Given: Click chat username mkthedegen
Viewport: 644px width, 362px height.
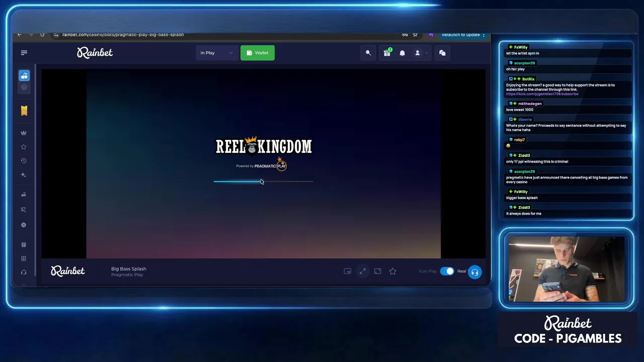Looking at the screenshot, I should 530,104.
